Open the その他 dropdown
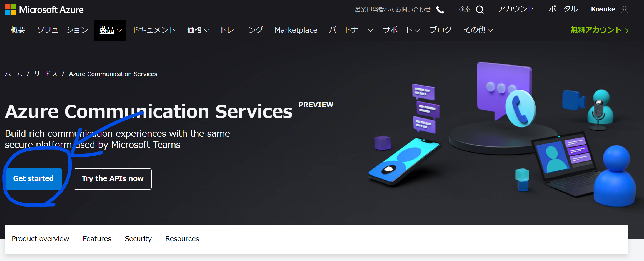This screenshot has width=644, height=261. (x=478, y=30)
